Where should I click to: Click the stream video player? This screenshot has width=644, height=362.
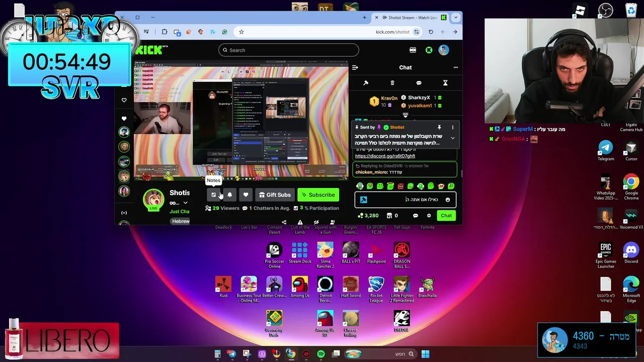click(x=240, y=121)
